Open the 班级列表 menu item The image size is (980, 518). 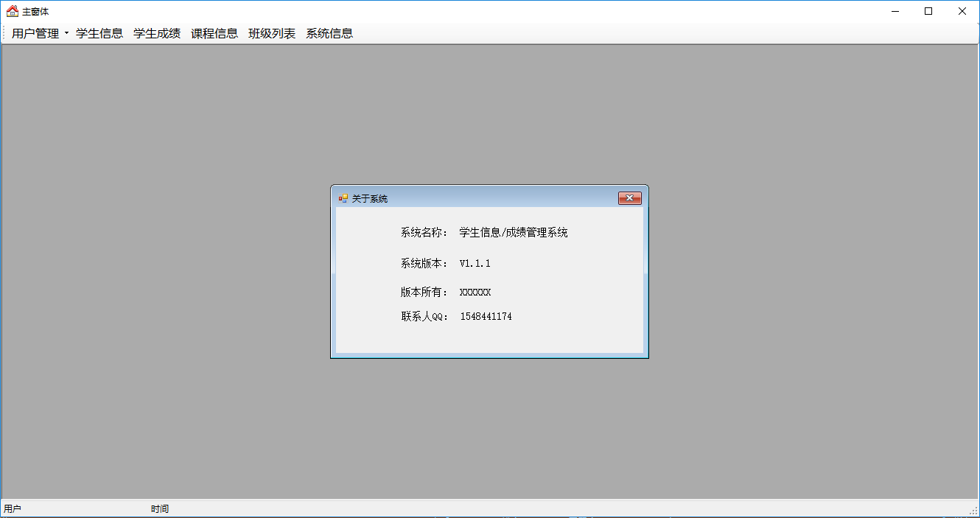pos(272,33)
